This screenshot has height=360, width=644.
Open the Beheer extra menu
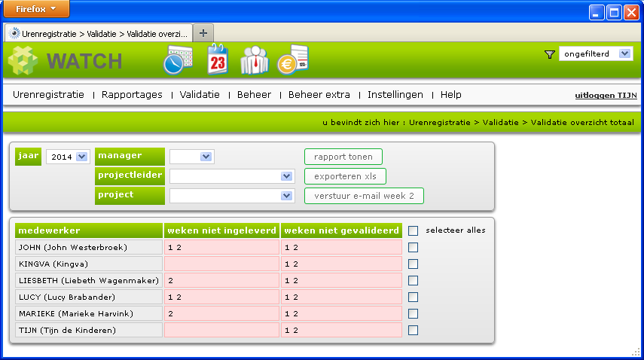coord(319,95)
